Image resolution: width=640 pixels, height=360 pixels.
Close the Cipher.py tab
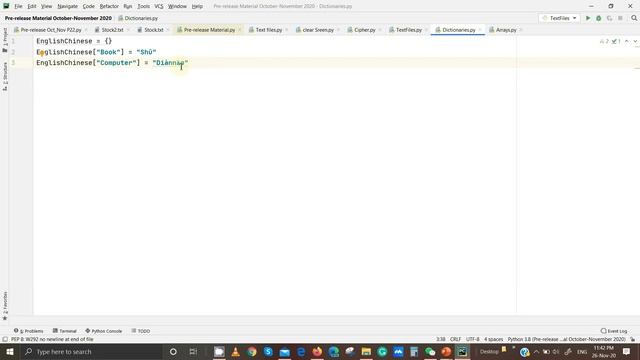(380, 30)
